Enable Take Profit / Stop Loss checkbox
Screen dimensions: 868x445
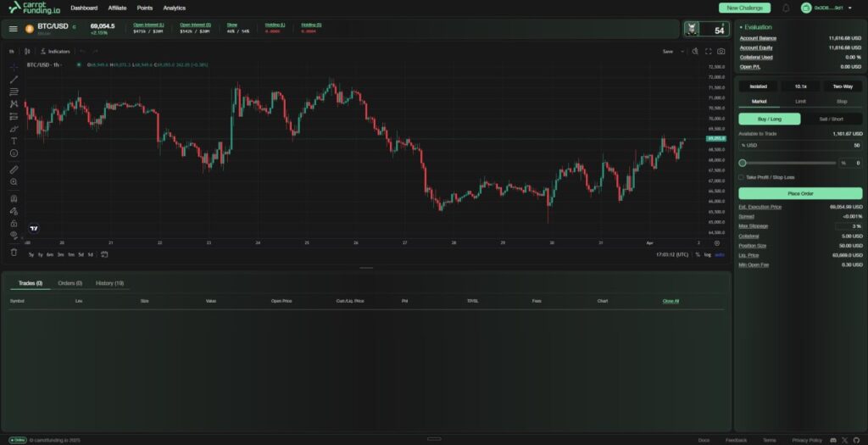point(742,177)
